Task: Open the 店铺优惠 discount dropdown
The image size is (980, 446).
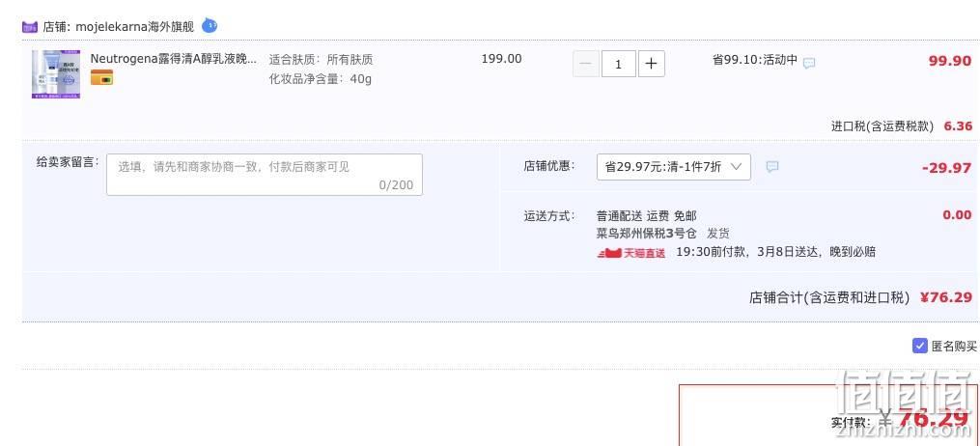Action: 674,167
